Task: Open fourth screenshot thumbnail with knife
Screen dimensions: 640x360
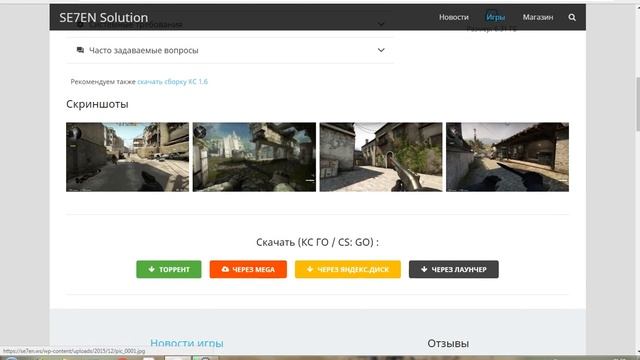Action: 507,157
